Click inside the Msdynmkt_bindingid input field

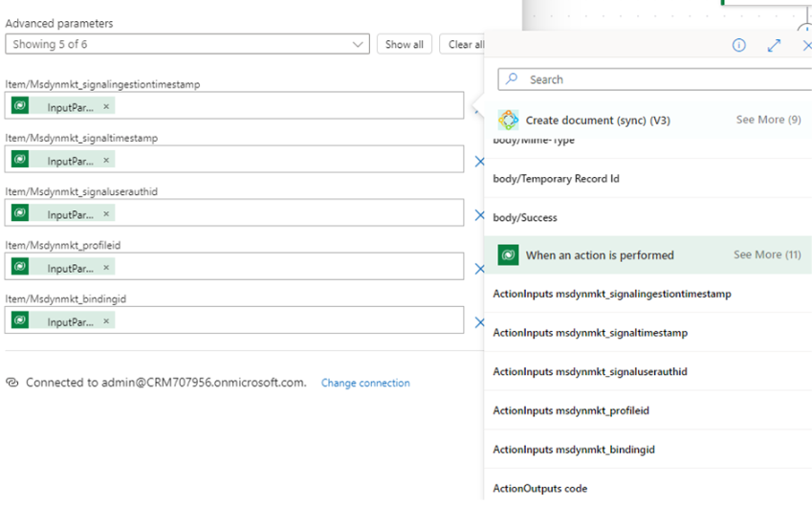pos(234,320)
